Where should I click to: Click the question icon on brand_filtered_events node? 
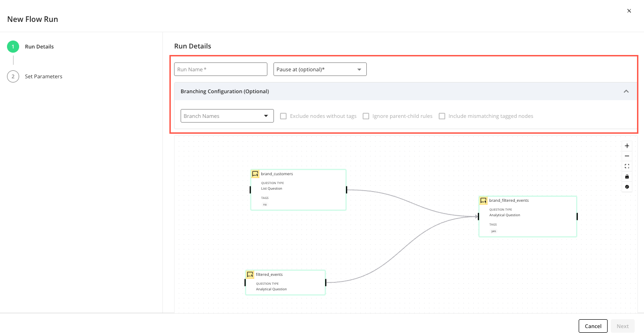coord(484,200)
